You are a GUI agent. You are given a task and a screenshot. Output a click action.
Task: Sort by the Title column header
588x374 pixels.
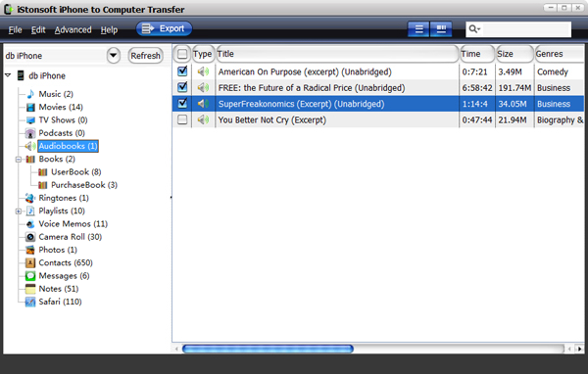337,54
